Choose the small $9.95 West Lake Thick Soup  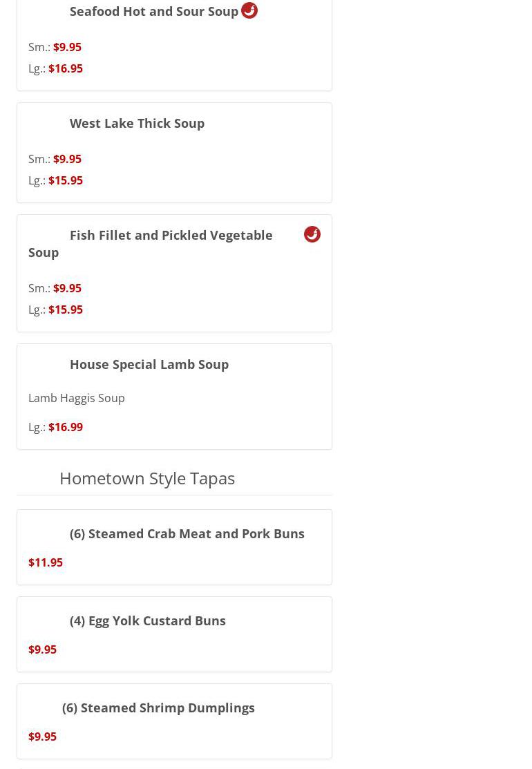[67, 159]
